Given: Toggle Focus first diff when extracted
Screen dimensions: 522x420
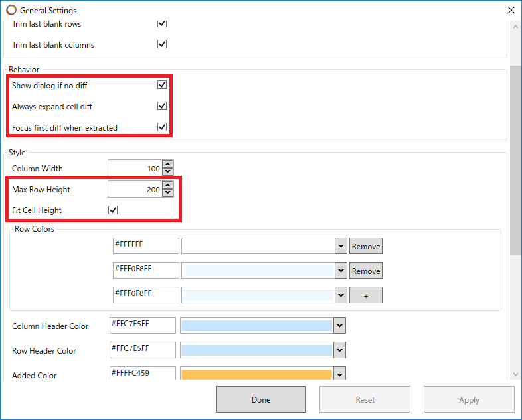Looking at the screenshot, I should [162, 127].
